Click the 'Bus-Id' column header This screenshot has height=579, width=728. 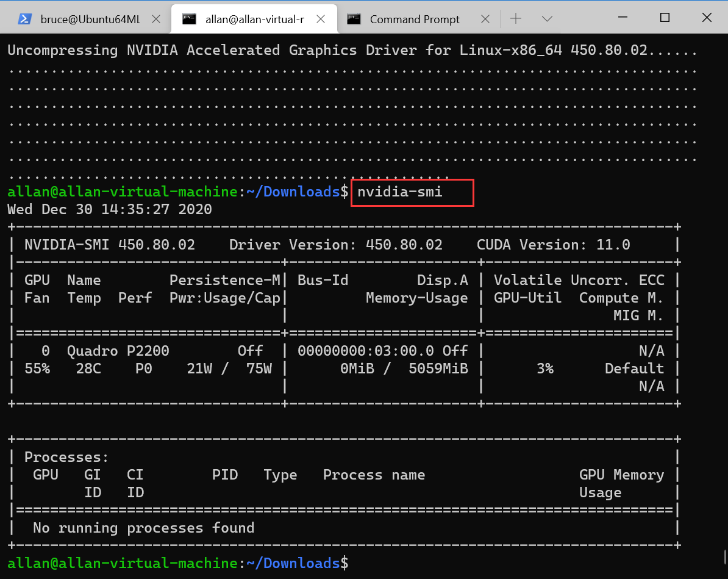coord(323,280)
